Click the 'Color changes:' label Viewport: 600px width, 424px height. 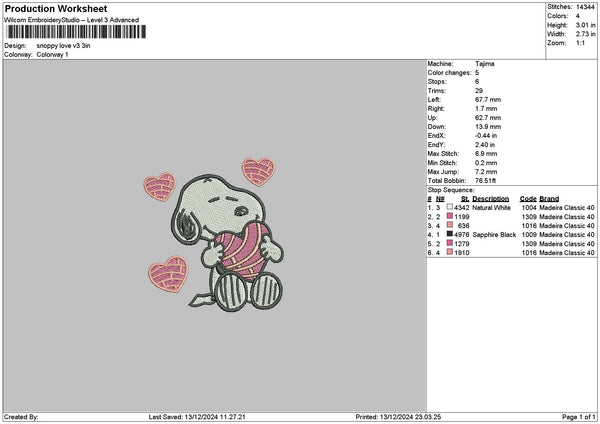pos(450,73)
